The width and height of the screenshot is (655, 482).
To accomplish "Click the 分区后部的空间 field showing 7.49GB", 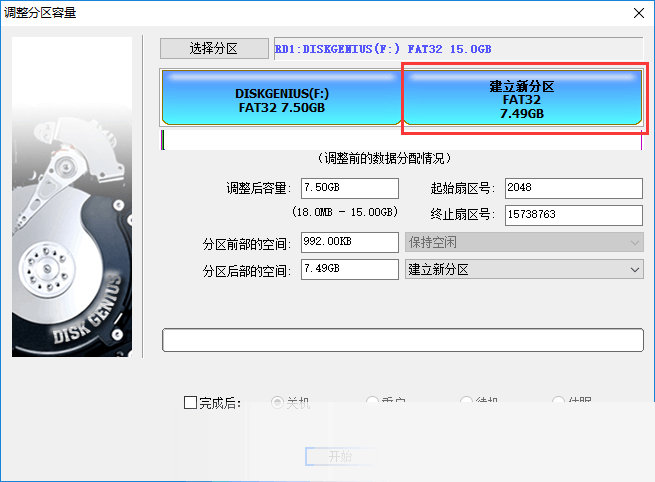I will pyautogui.click(x=350, y=269).
